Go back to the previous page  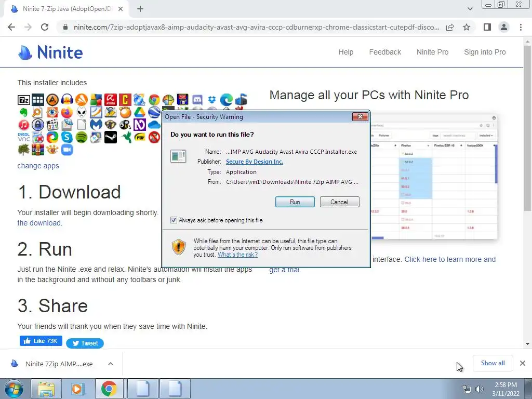11,27
